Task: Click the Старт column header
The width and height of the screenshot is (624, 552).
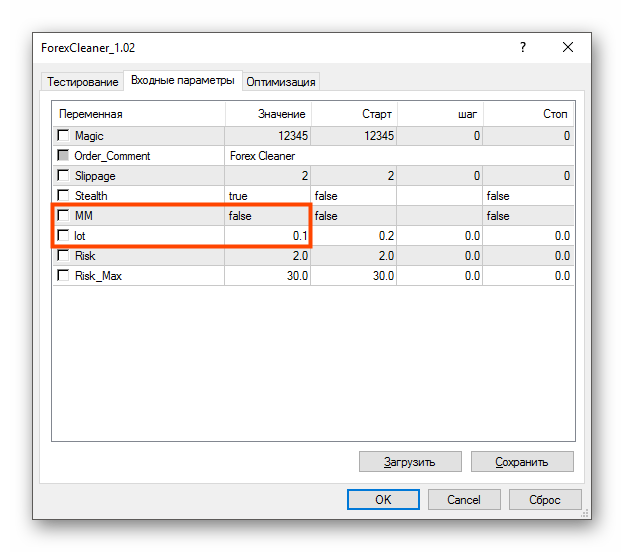Action: coord(354,114)
